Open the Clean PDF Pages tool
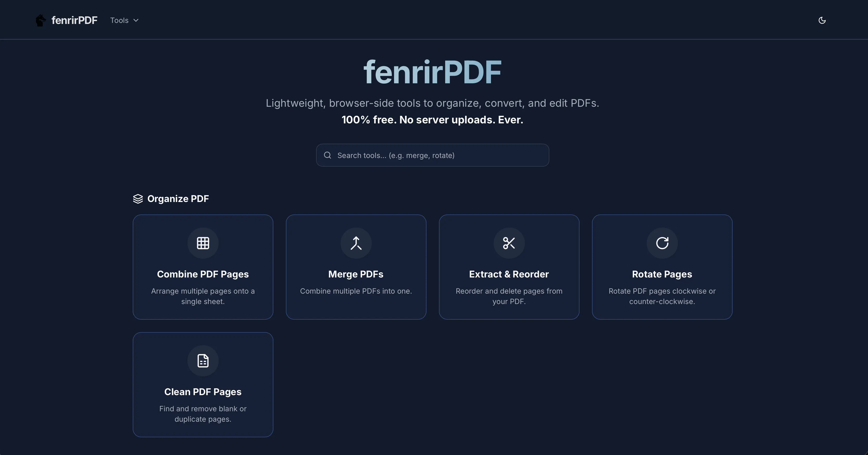 [203, 385]
